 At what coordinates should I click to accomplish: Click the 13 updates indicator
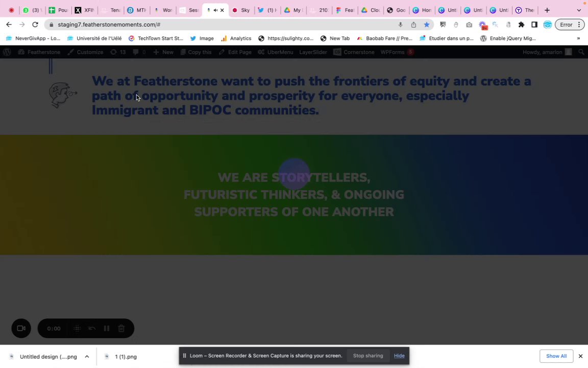click(x=118, y=52)
